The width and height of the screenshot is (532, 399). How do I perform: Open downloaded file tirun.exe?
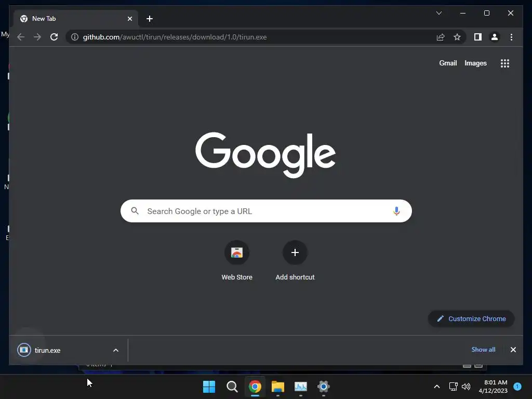47,350
